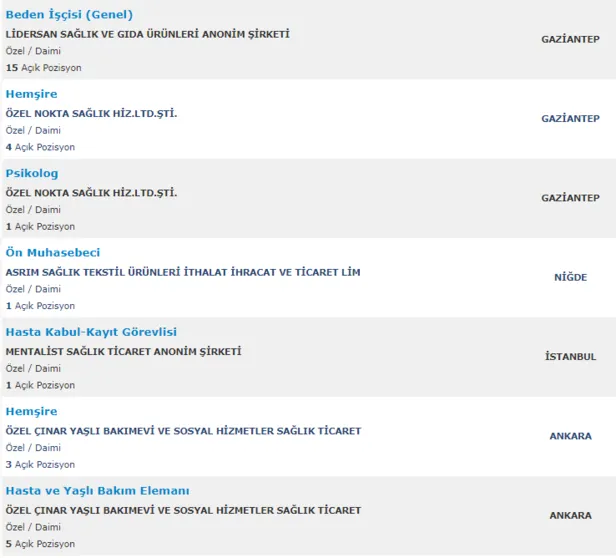
Task: Click the 4 Açık Pozisyon text
Action: tap(40, 147)
